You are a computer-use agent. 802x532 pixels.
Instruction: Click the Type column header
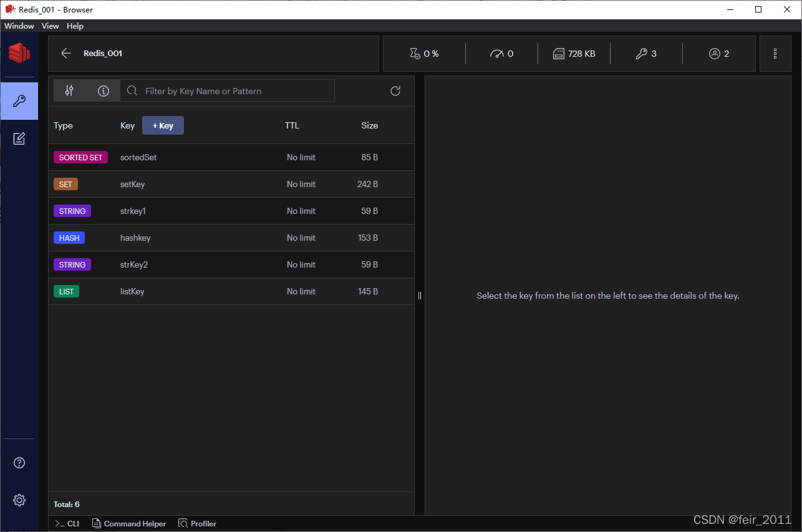tap(63, 125)
